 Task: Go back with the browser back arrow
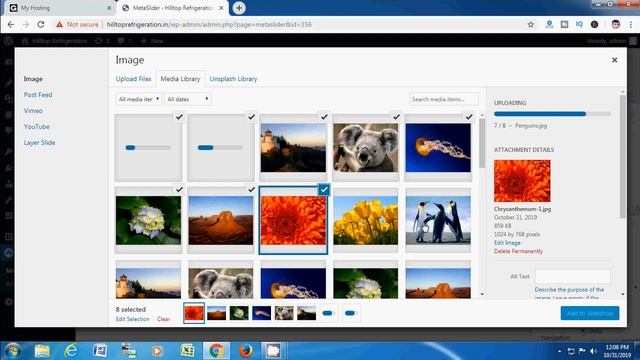point(11,24)
